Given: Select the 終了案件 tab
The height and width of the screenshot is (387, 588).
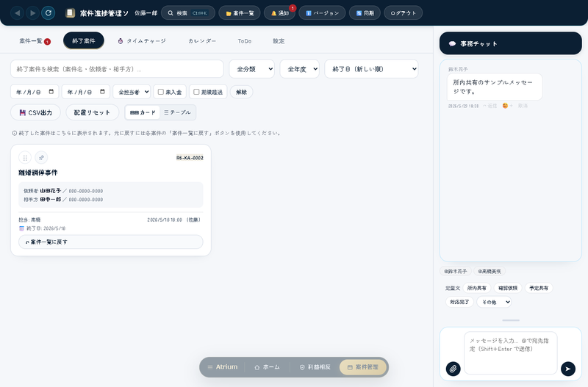Looking at the screenshot, I should pyautogui.click(x=84, y=41).
